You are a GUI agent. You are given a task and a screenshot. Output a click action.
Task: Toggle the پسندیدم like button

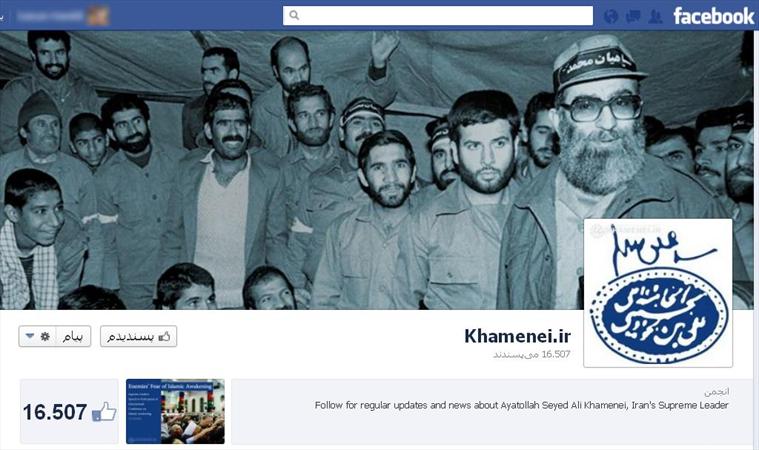138,336
